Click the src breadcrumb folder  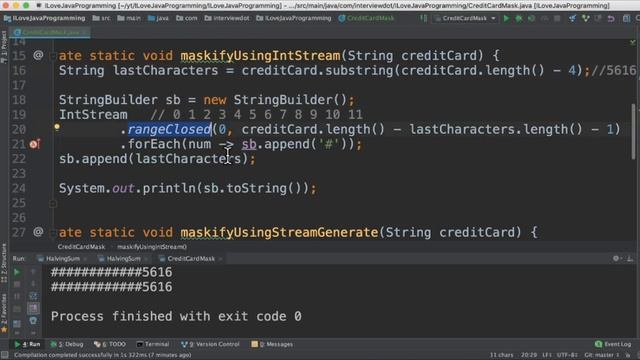[102, 18]
